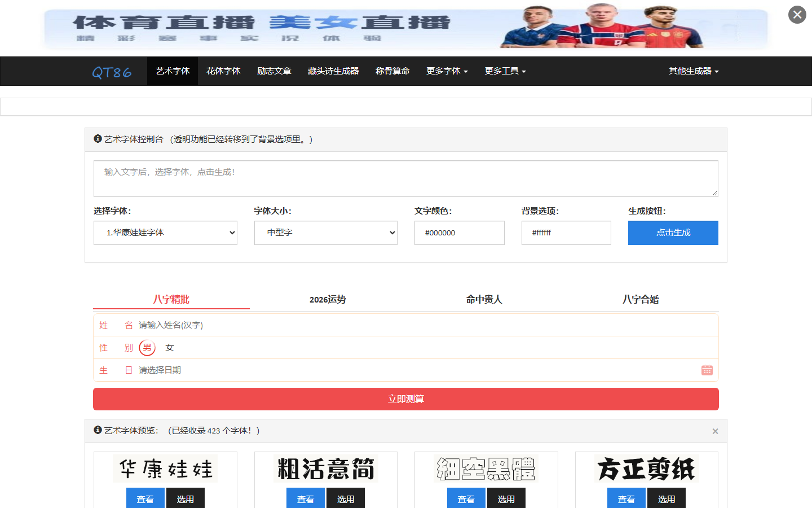Click the 细空黑体 font preview image

(x=486, y=468)
